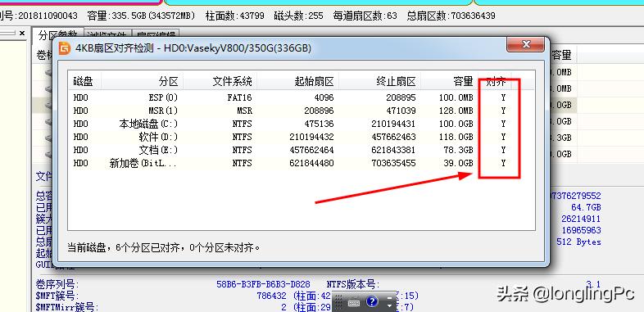Switch to the 分区参数 tab in the main window
Viewport: 644px width, 312px height.
[58, 35]
